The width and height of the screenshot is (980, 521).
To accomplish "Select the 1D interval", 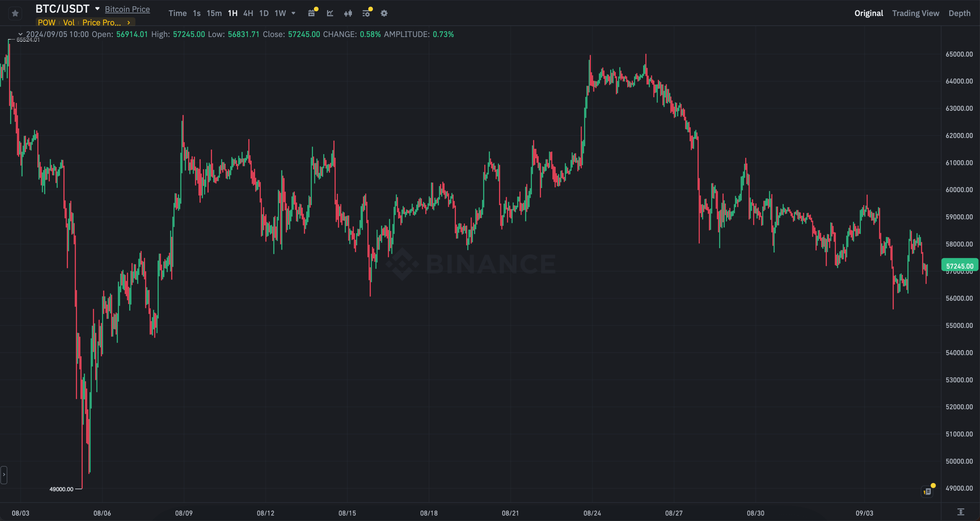I will point(264,13).
